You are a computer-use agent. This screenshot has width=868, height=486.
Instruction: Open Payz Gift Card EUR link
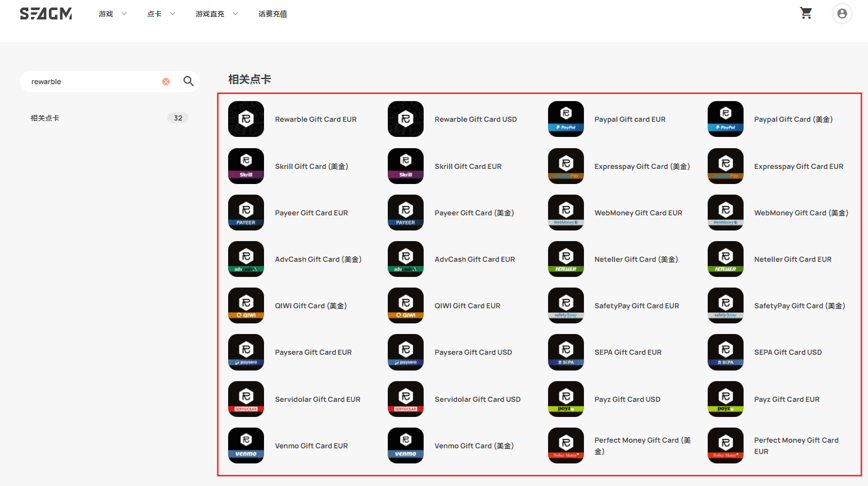[x=787, y=399]
